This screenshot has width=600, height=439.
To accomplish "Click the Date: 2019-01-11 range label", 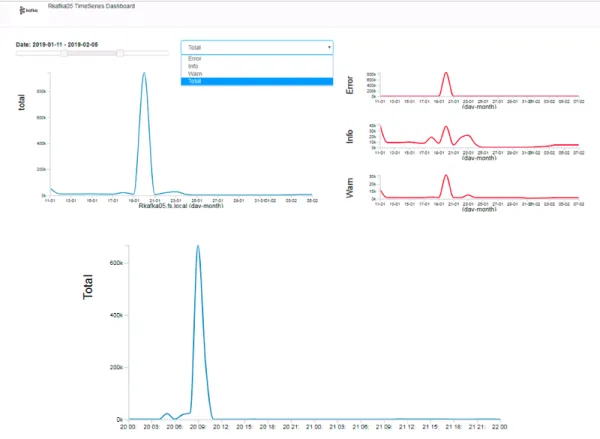I will coord(57,44).
